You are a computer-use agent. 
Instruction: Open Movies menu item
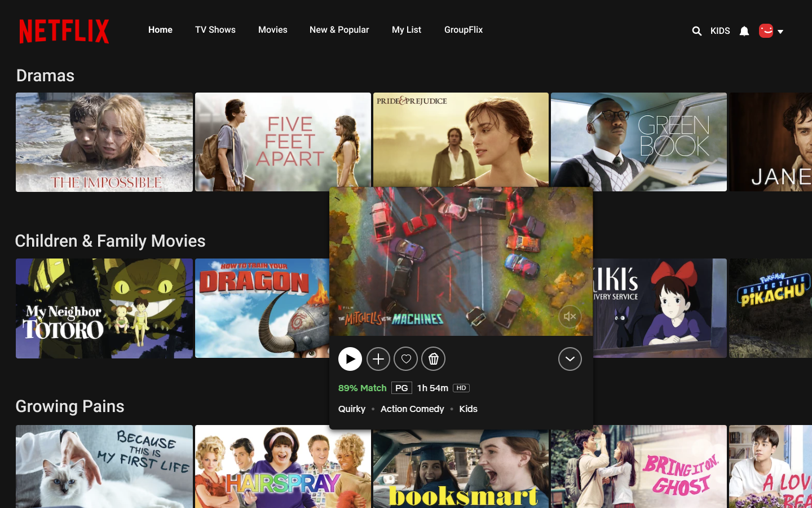[x=273, y=30]
